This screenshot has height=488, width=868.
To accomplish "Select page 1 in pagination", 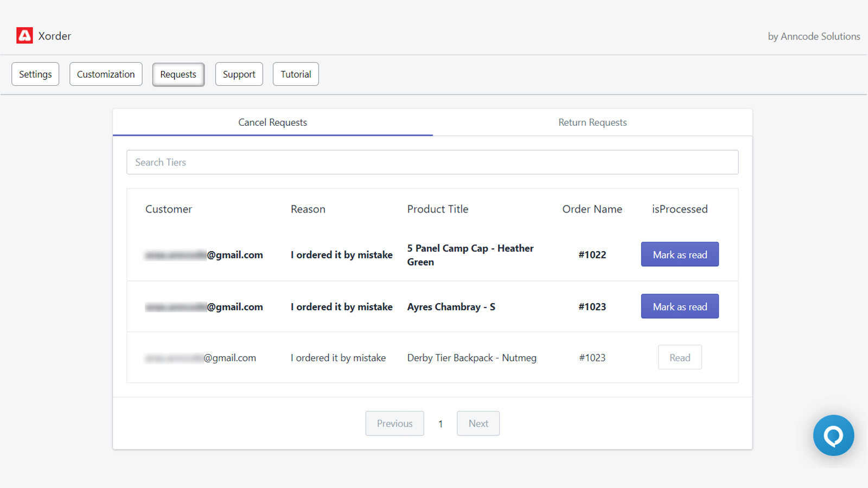I will point(441,423).
